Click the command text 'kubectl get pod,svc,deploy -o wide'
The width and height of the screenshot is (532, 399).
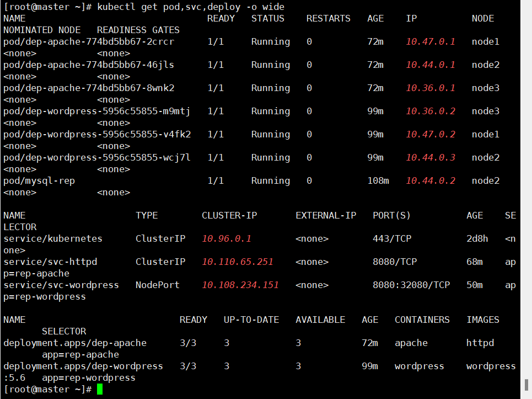(x=191, y=7)
